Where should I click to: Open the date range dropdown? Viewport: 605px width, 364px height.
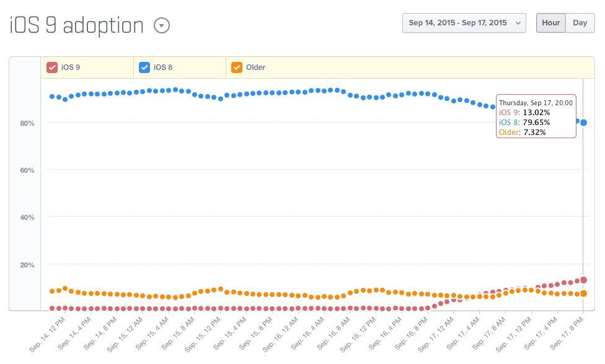[464, 23]
